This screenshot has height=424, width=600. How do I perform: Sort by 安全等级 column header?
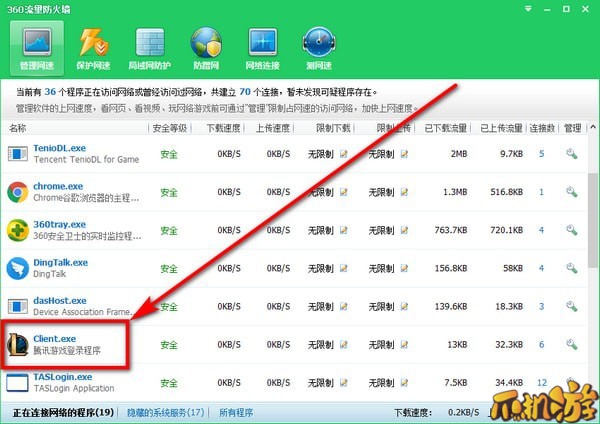click(x=170, y=128)
